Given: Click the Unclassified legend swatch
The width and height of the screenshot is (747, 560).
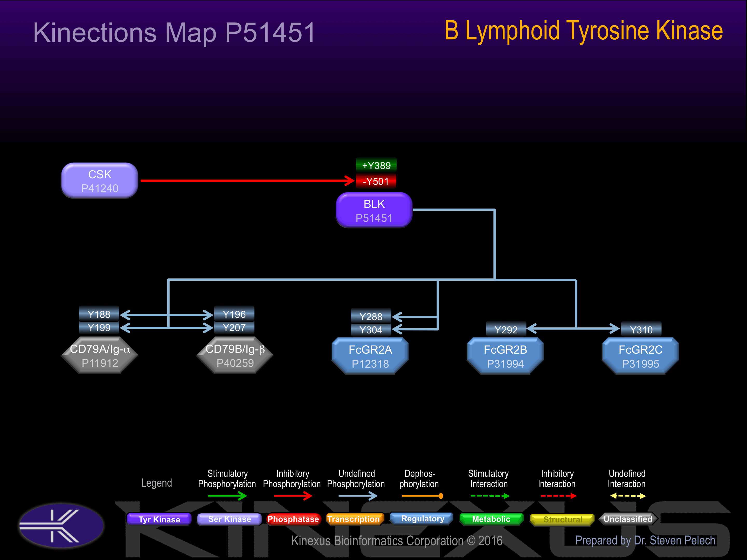Looking at the screenshot, I should click(x=628, y=519).
